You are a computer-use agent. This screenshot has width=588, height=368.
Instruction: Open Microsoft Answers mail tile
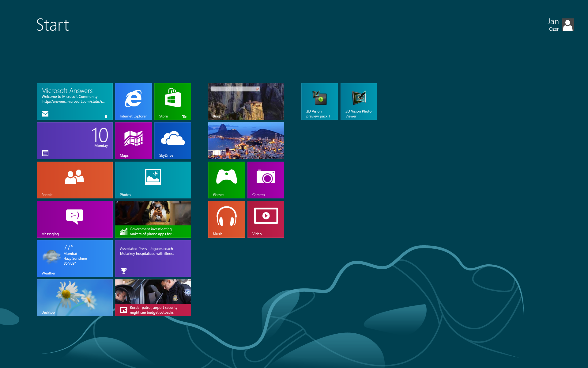pyautogui.click(x=74, y=101)
